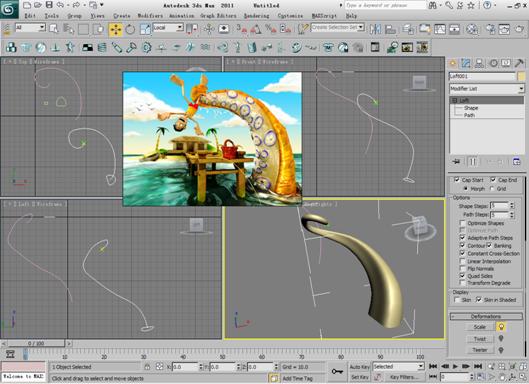Click the Align tool icon
Viewport: 529px width, 384px height.
(x=390, y=29)
